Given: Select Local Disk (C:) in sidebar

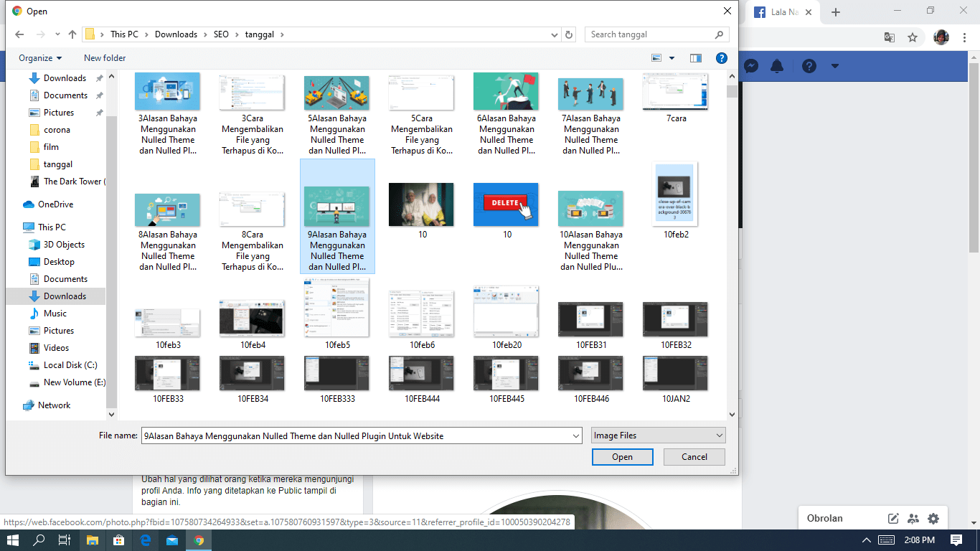Looking at the screenshot, I should 70,365.
